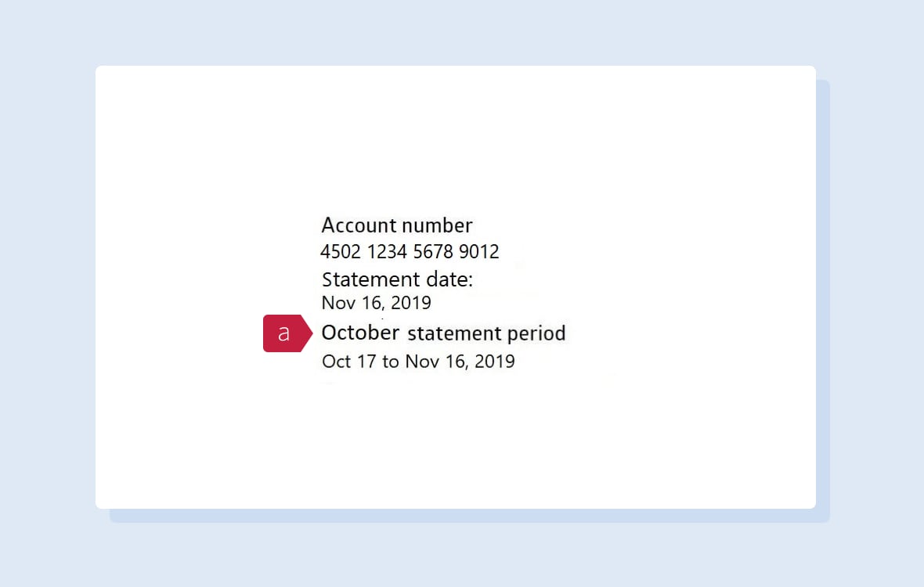Click the word "period" in the heading

(x=536, y=334)
